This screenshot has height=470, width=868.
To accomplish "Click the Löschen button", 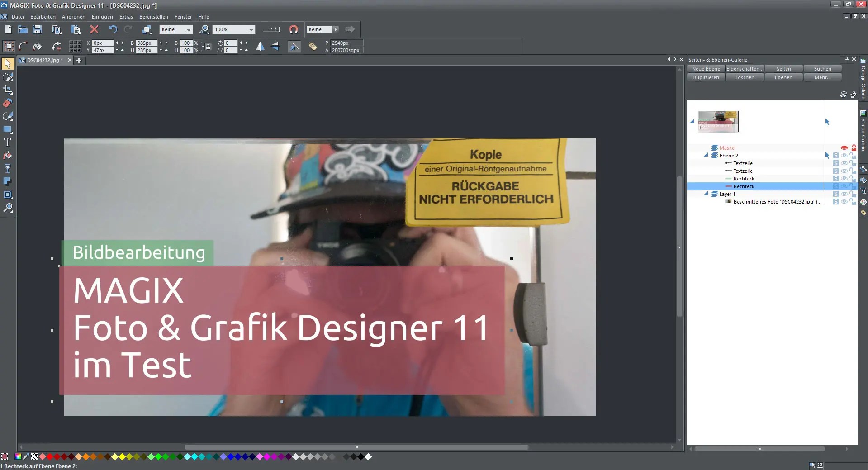I will coord(745,77).
